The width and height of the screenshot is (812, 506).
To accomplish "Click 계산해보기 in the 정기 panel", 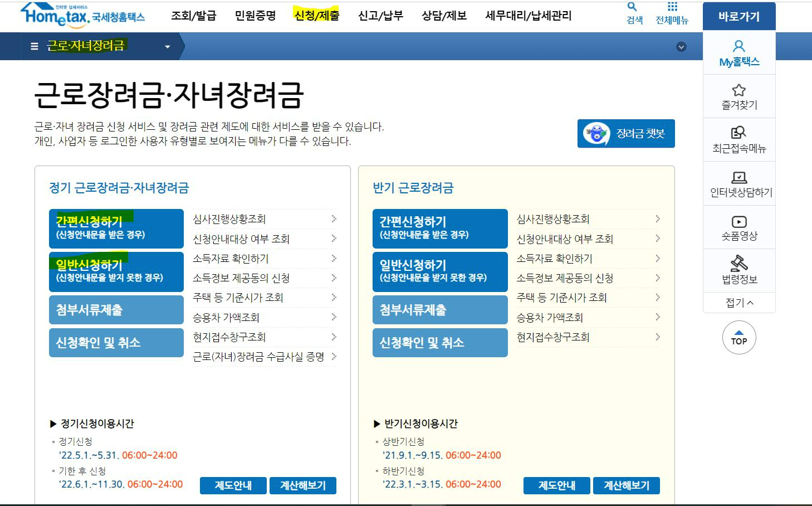I will pos(303,485).
